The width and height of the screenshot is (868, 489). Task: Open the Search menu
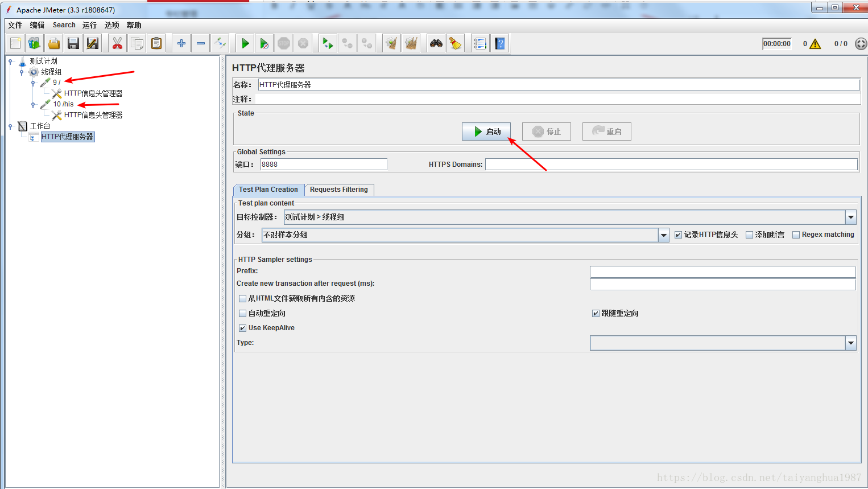coord(64,25)
